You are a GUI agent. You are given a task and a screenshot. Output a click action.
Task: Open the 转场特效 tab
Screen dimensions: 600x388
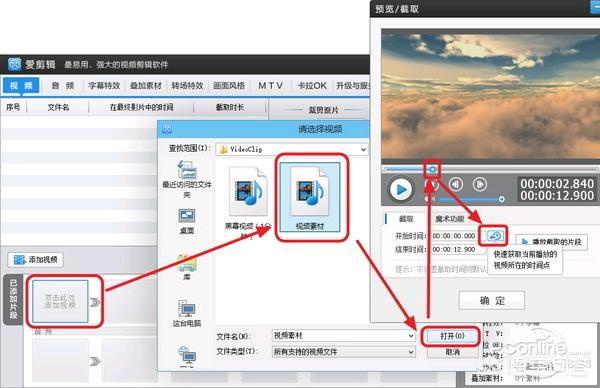click(187, 85)
